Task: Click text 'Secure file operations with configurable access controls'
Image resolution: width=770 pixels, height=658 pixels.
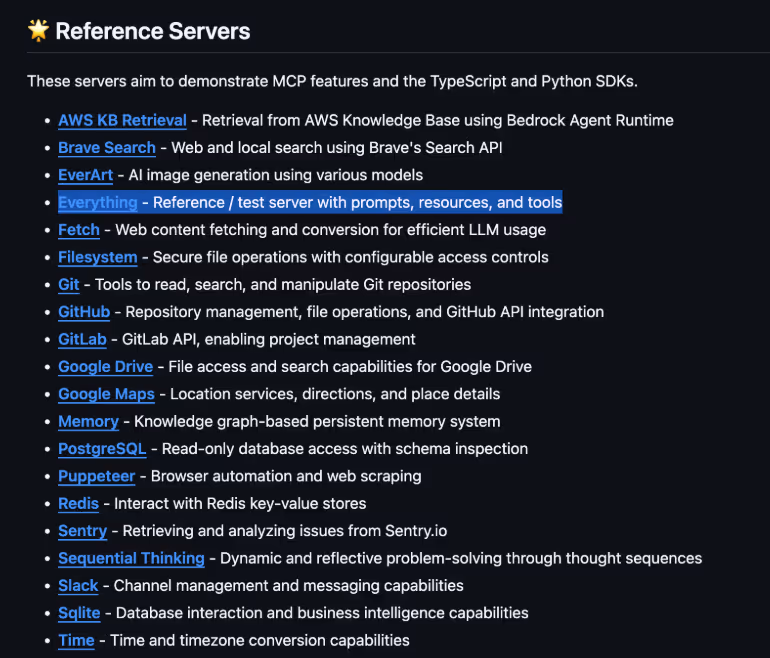Action: click(351, 257)
